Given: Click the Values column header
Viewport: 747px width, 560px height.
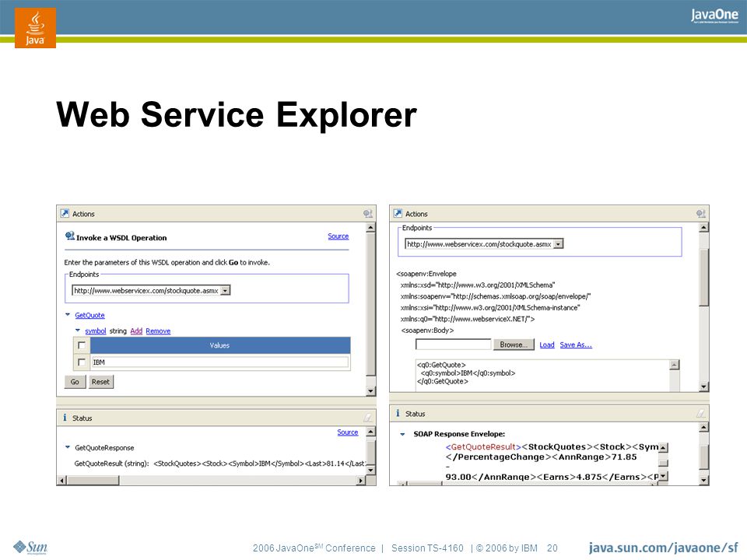Looking at the screenshot, I should tap(220, 345).
